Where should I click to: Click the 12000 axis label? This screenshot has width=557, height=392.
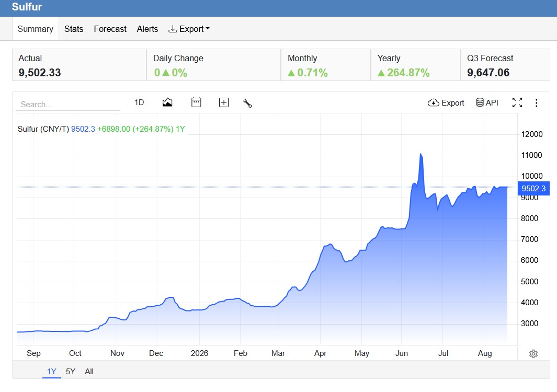532,134
